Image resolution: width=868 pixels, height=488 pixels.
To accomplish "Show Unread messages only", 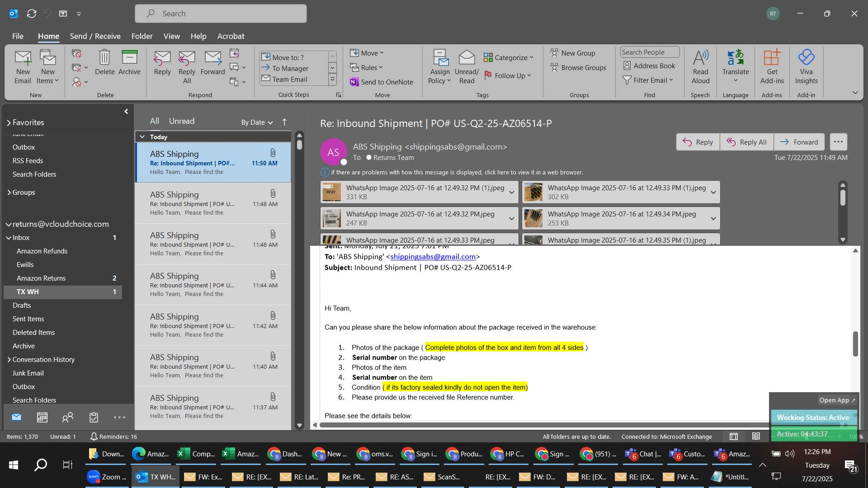I will (181, 121).
